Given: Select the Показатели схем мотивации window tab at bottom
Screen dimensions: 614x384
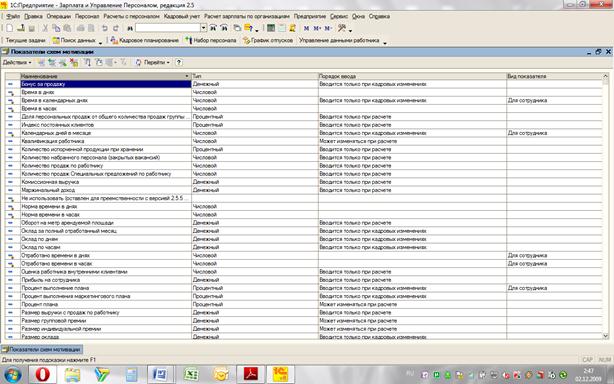Looking at the screenshot, I should click(42, 349).
